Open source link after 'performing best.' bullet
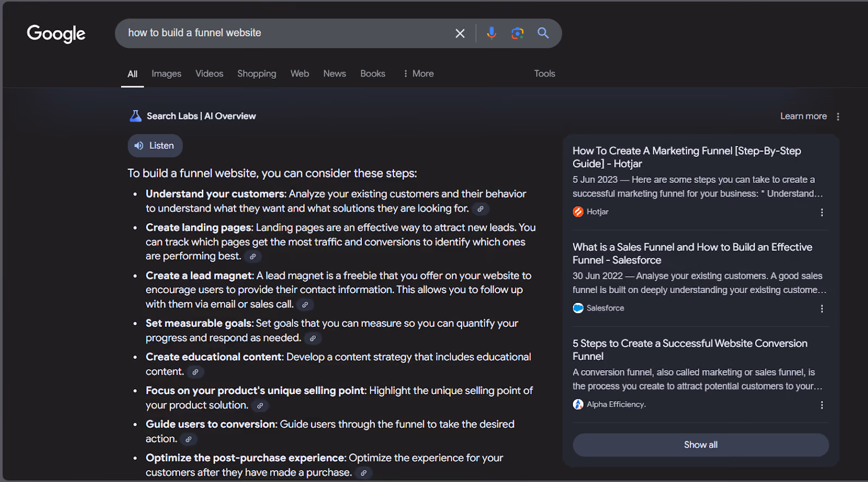This screenshot has height=482, width=868. coord(253,256)
